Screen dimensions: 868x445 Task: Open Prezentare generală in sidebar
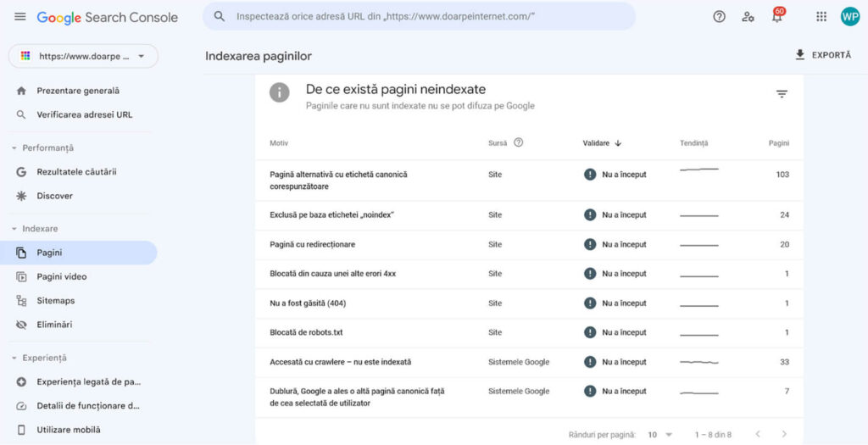[x=78, y=91]
